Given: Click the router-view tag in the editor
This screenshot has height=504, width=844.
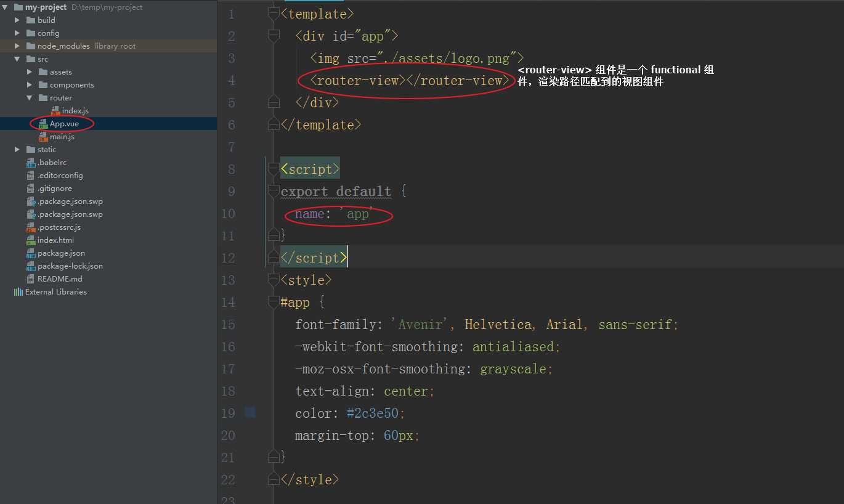Looking at the screenshot, I should click(x=410, y=81).
